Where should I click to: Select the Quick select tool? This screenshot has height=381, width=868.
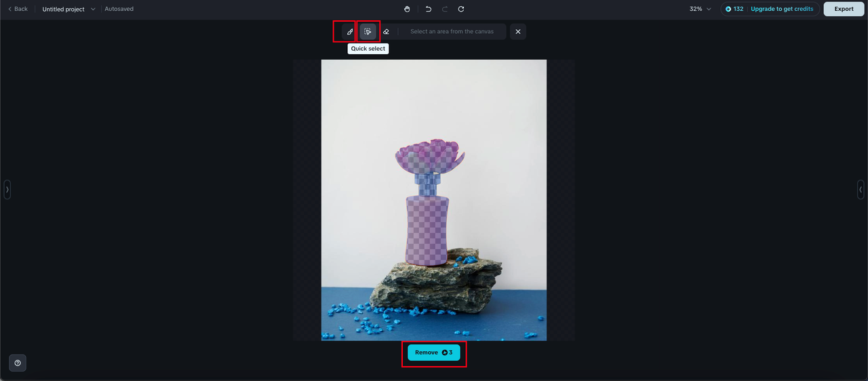(x=368, y=32)
